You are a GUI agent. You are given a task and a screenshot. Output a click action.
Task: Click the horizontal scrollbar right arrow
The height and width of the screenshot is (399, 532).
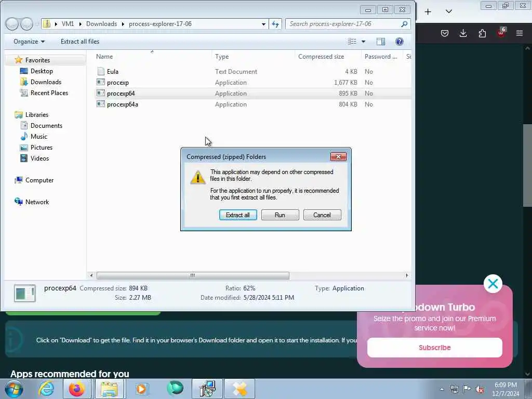(407, 275)
